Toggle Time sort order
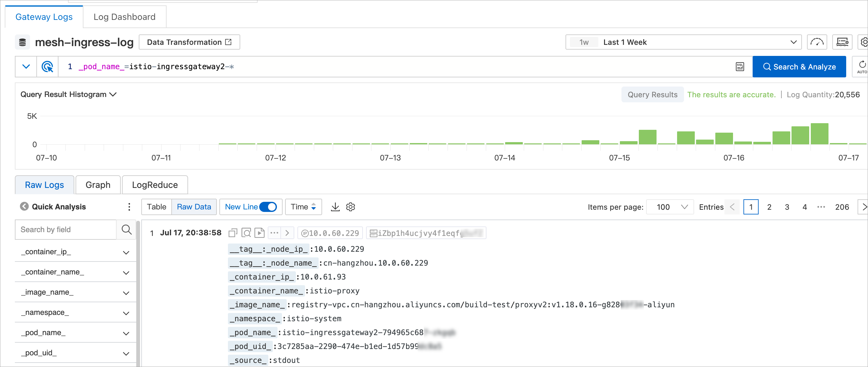 pos(303,207)
